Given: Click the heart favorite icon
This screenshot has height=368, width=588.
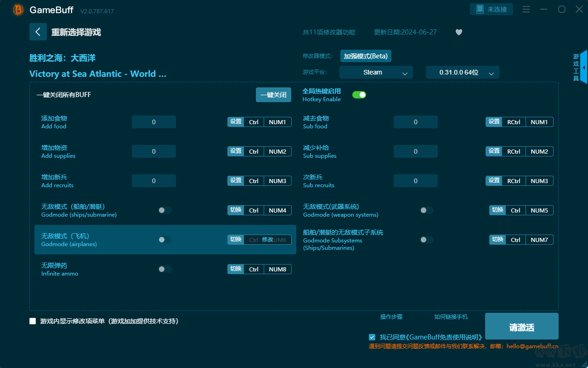Looking at the screenshot, I should (458, 32).
